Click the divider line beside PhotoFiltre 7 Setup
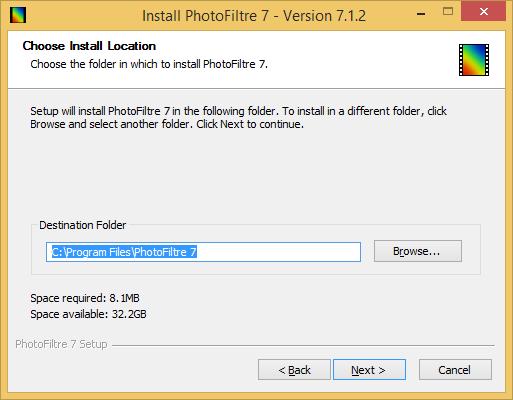513x400 pixels. [x=303, y=345]
